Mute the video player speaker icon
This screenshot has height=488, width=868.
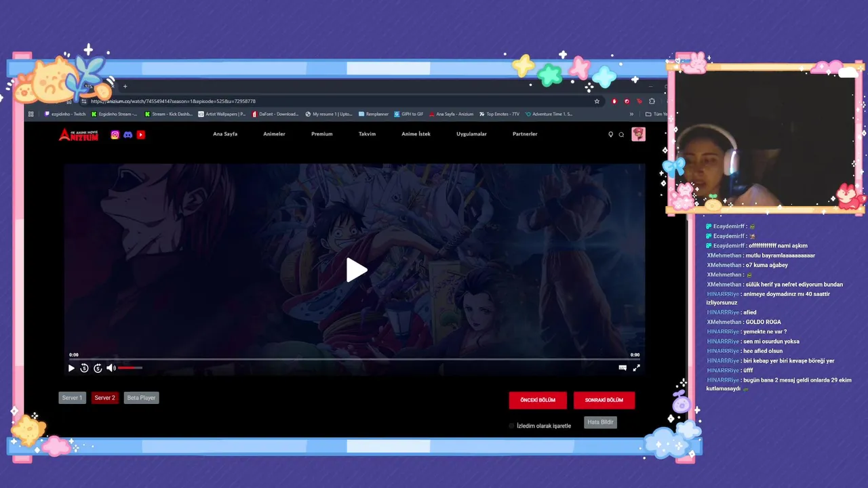click(111, 368)
